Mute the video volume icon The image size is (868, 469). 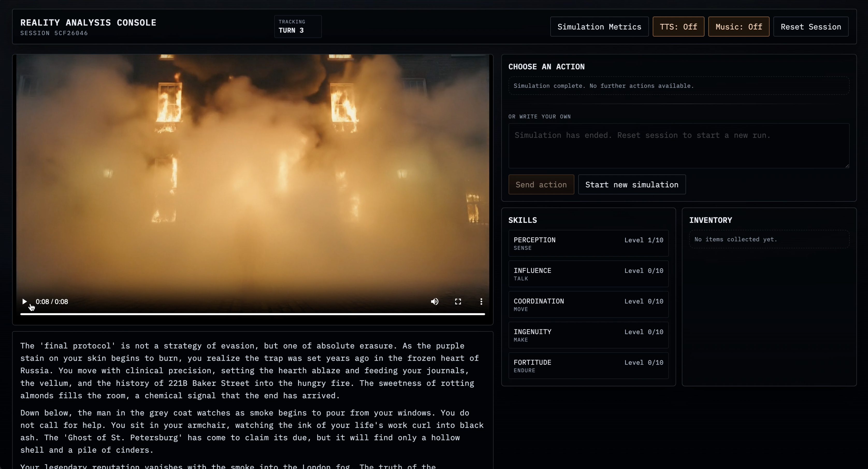434,301
